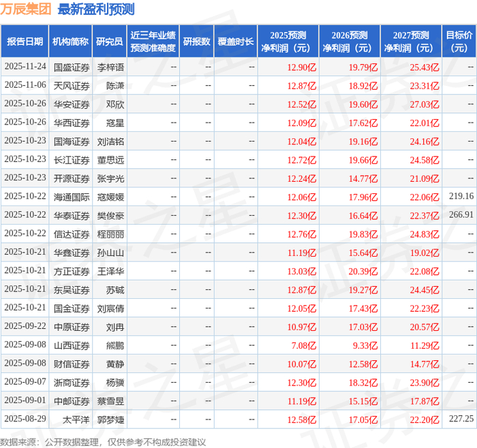Image resolution: width=477 pixels, height=448 pixels.
Task: Click 20.39亿 in the 方正证券 row
Action: [x=363, y=271]
